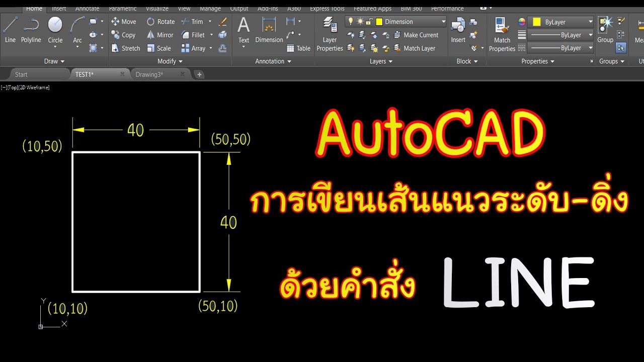
Task: Click the object color wheel icon
Action: click(x=522, y=22)
